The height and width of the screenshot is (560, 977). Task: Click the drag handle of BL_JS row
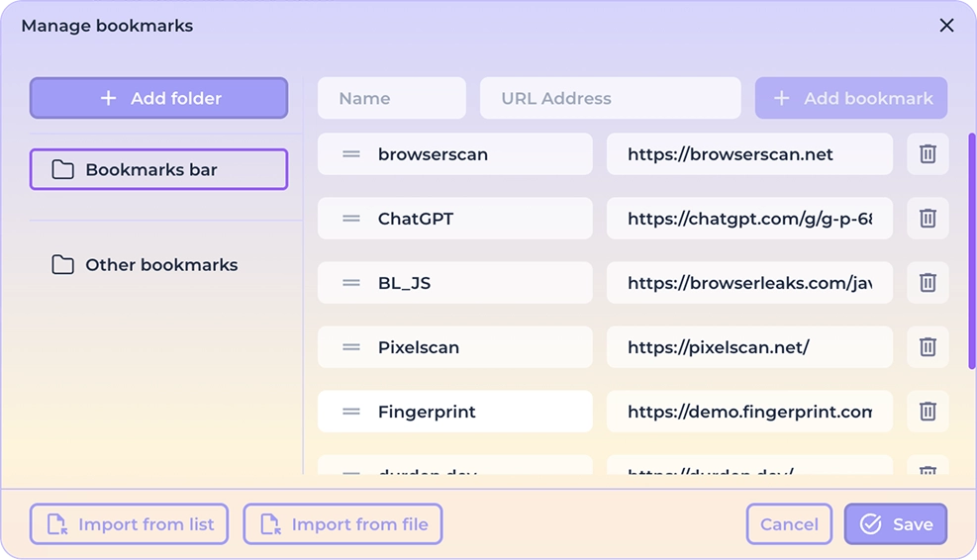tap(351, 283)
